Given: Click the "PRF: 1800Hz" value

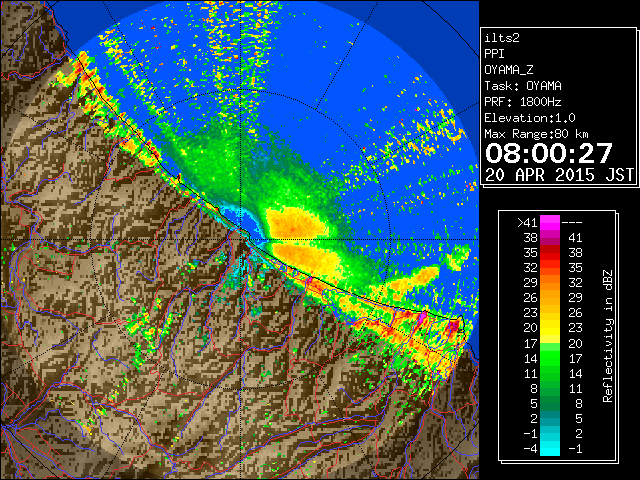Looking at the screenshot, I should click(x=523, y=102).
